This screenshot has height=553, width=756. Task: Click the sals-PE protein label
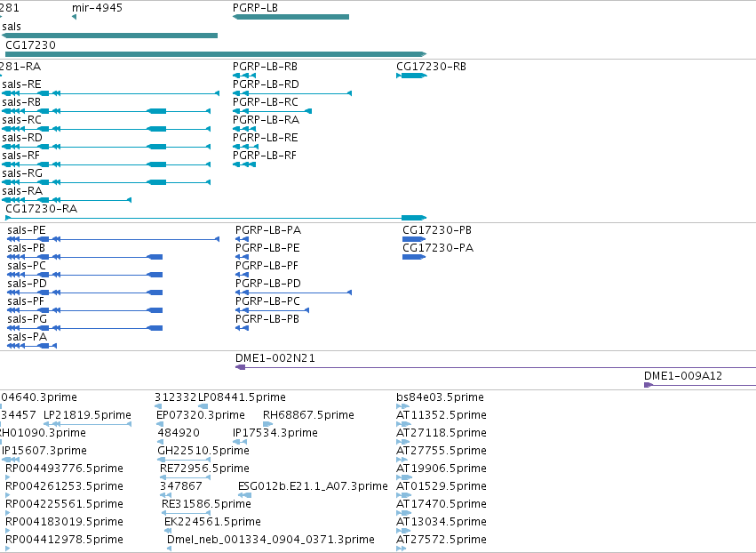[x=27, y=230]
